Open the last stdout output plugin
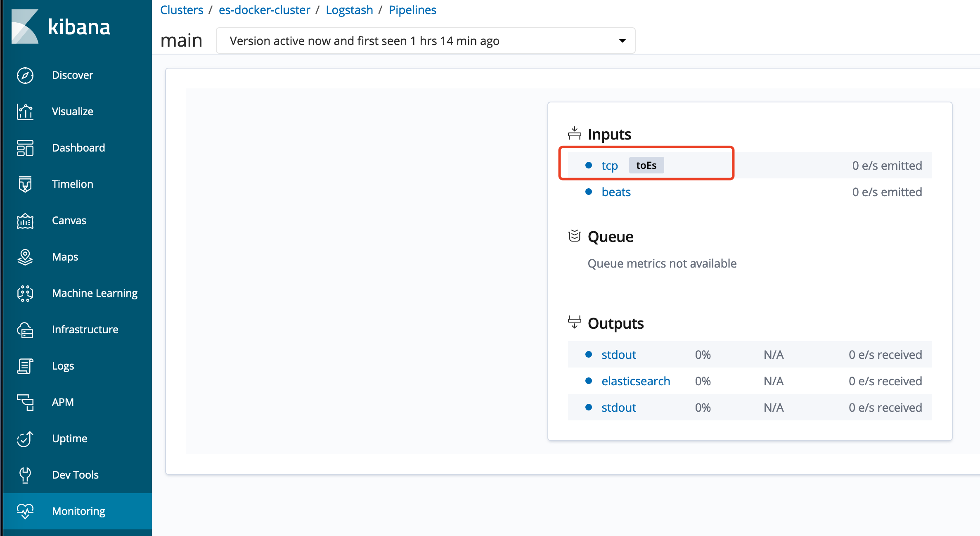The height and width of the screenshot is (536, 980). coord(618,408)
